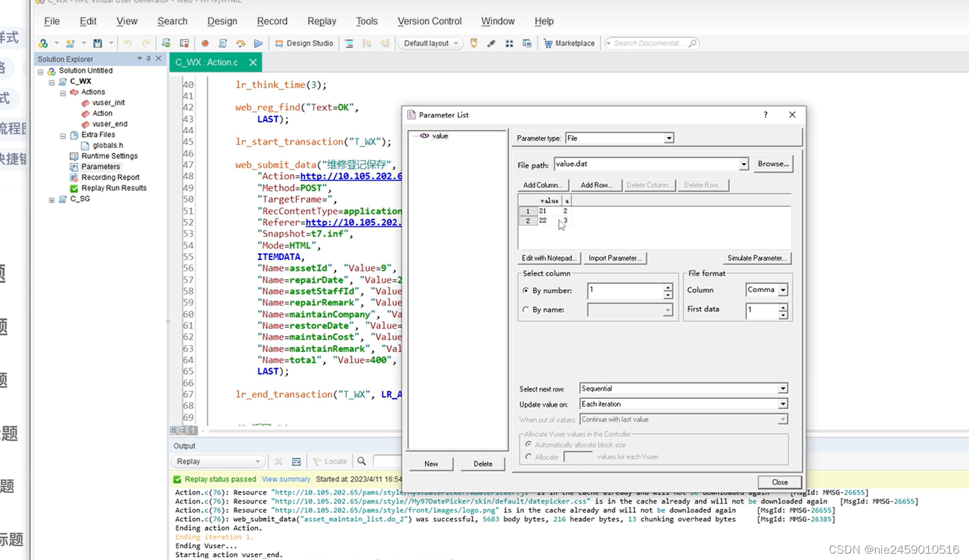
Task: Decrease the First data spinner value
Action: (783, 315)
